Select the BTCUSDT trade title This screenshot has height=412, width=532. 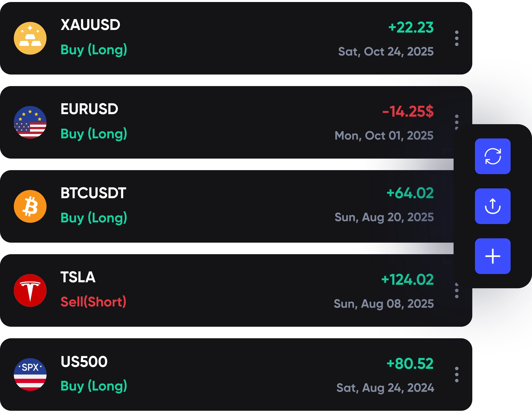point(93,193)
